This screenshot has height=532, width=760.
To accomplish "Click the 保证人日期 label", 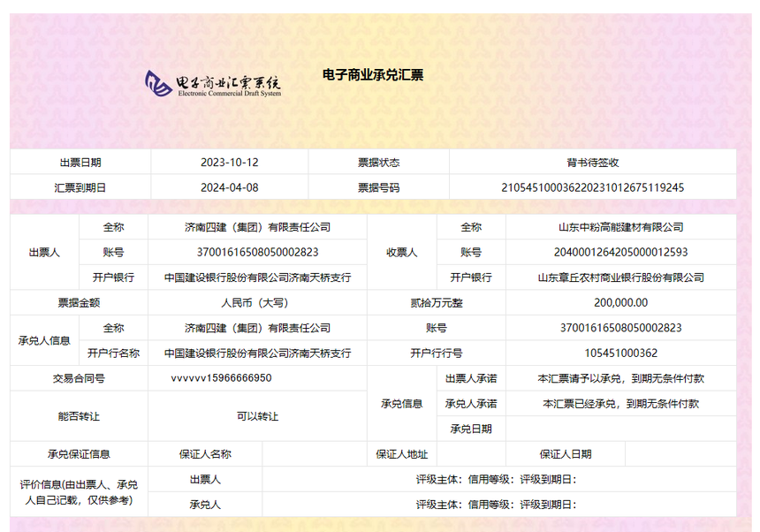I will pos(566,453).
